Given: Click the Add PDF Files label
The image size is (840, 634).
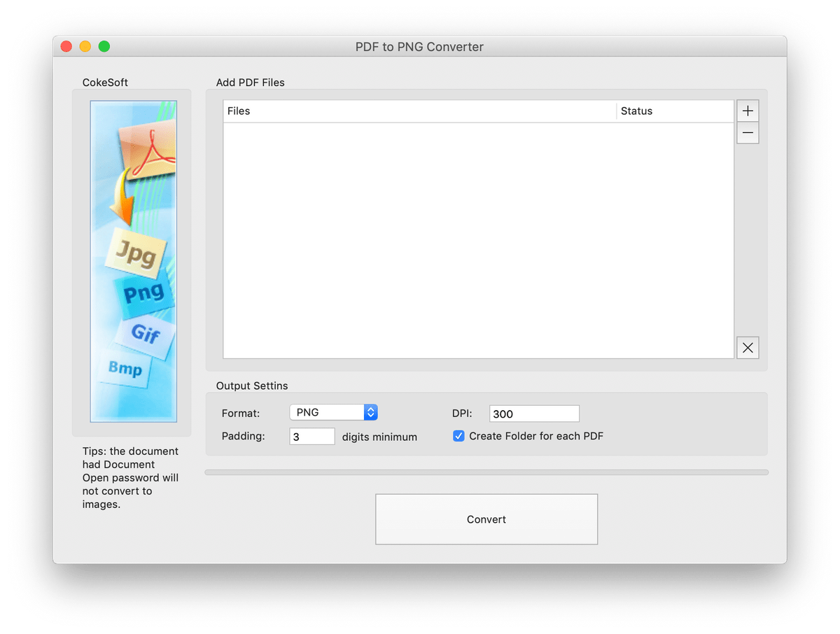Looking at the screenshot, I should click(x=251, y=83).
